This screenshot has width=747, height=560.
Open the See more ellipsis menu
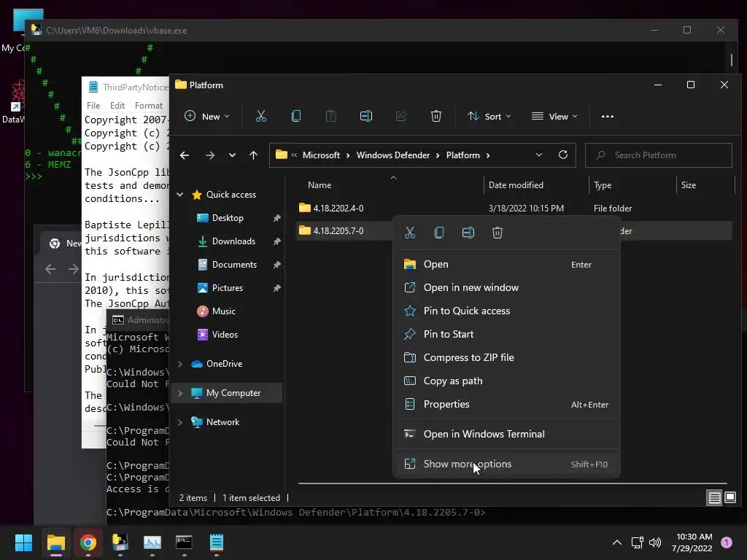coord(608,116)
